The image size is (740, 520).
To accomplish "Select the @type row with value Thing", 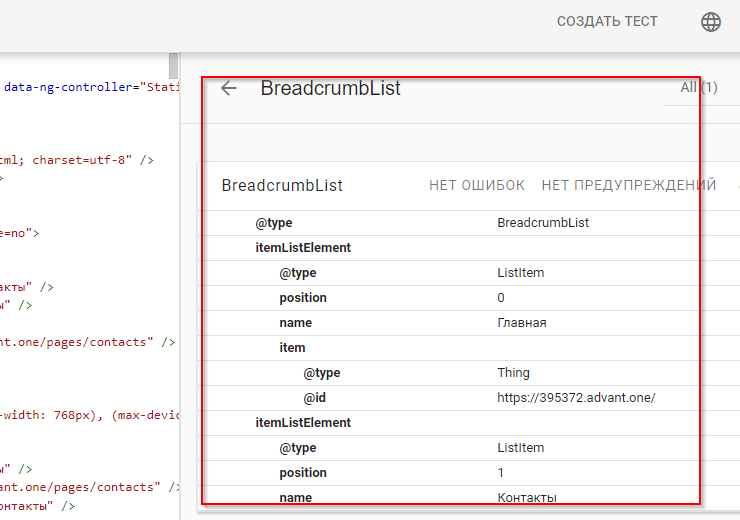I will tap(322, 373).
